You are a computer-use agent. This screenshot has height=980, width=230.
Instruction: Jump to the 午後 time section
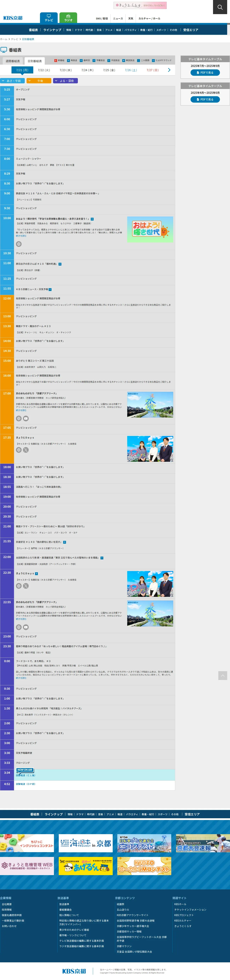click(39, 81)
